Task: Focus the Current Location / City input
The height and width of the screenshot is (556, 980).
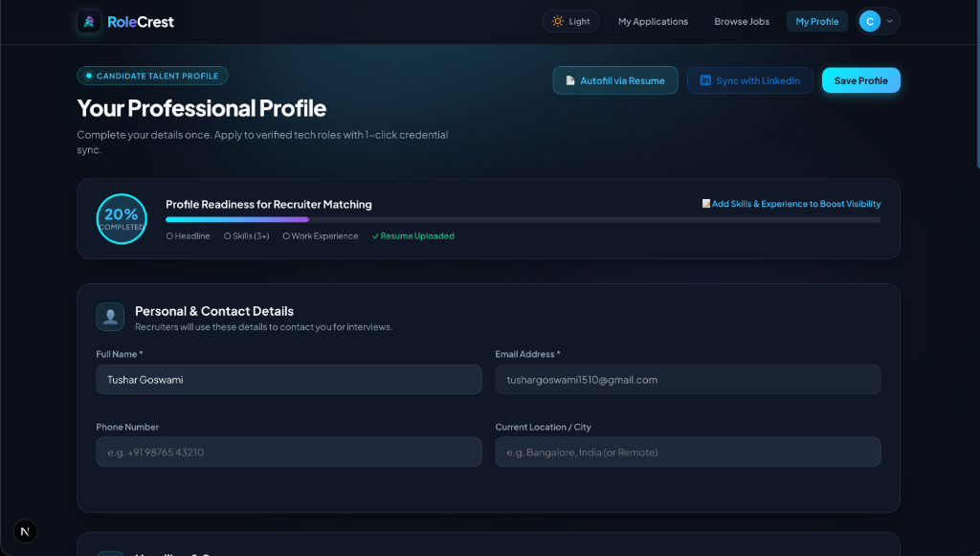Action: (x=688, y=452)
